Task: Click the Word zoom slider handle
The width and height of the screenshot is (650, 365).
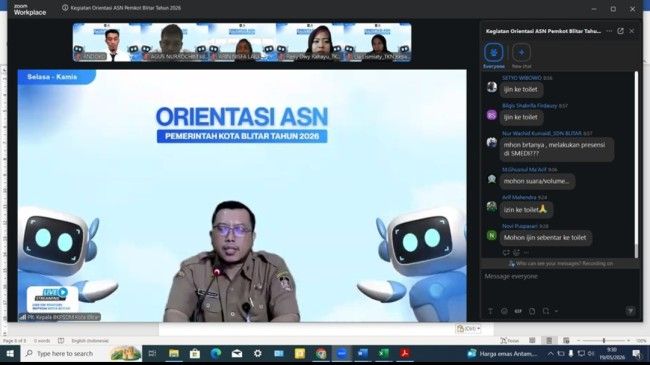Action: click(604, 341)
